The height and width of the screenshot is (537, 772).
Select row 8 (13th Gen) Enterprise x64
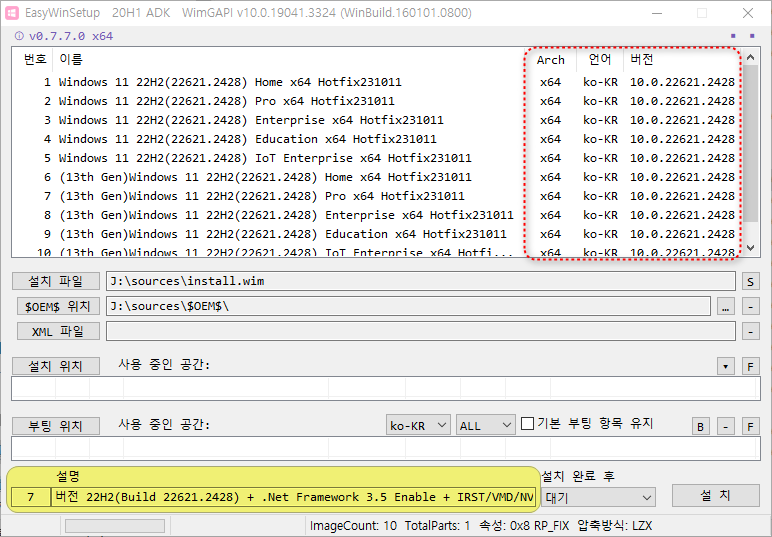click(x=377, y=215)
